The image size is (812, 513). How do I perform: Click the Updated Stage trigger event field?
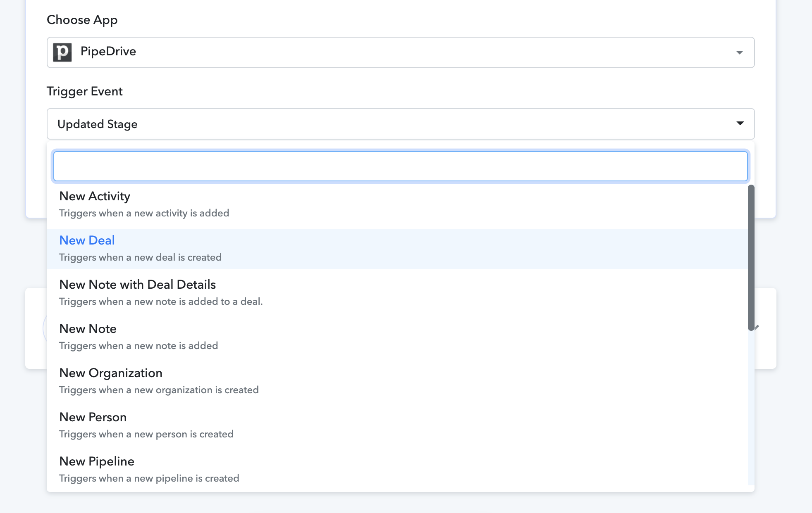[401, 124]
